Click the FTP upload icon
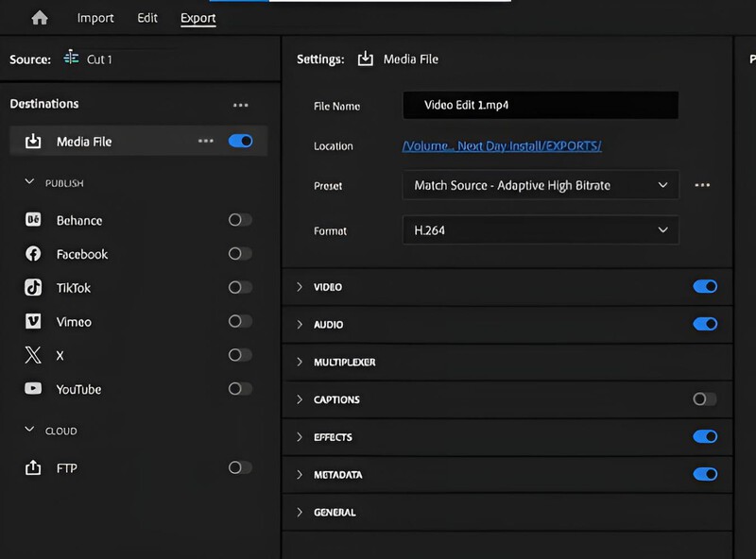Image resolution: width=756 pixels, height=559 pixels. pyautogui.click(x=33, y=467)
